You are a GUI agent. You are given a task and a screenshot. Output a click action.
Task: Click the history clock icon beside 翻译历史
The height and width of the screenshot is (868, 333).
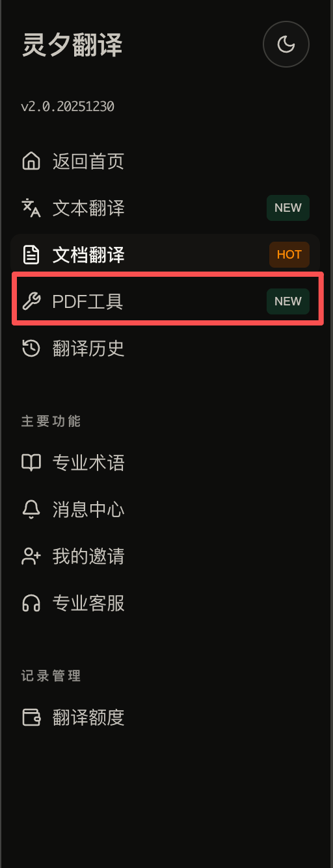(31, 348)
